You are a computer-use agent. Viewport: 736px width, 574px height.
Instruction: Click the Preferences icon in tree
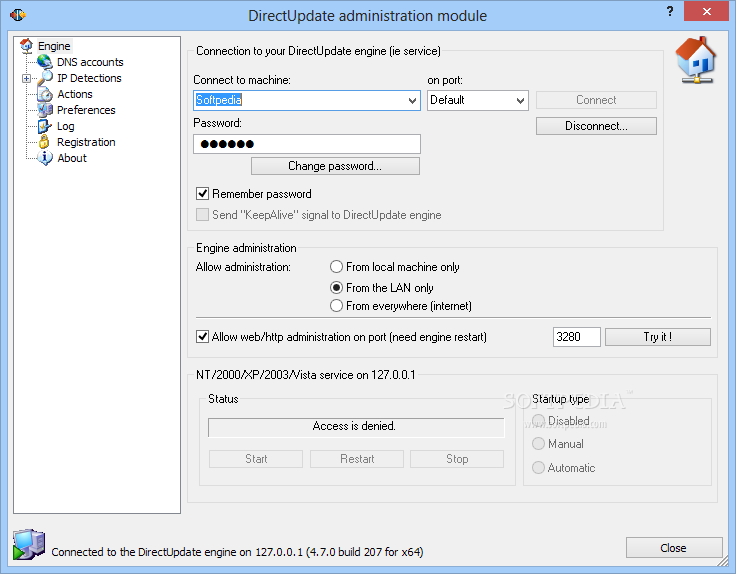45,110
